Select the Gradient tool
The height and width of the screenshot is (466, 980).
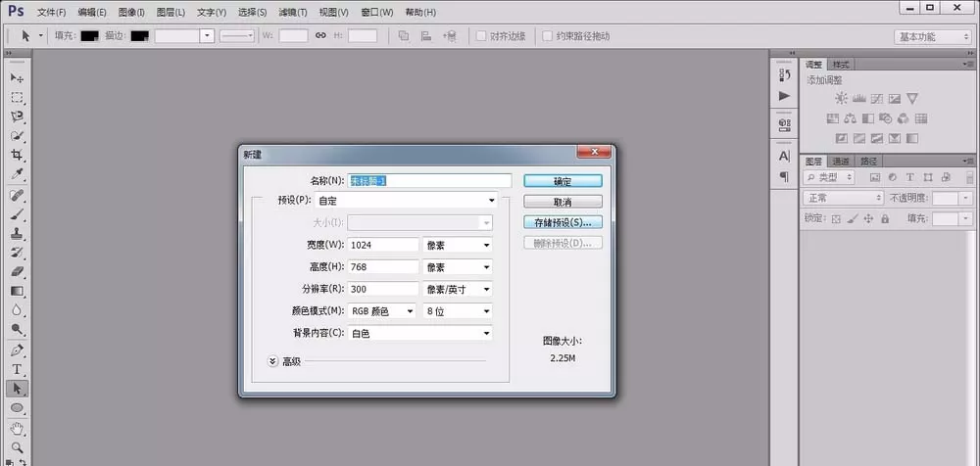[x=17, y=291]
